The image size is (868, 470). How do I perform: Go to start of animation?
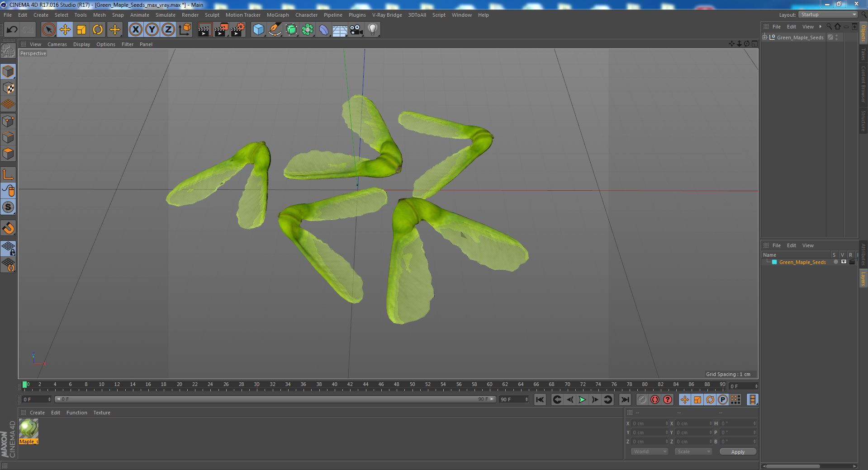[540, 399]
